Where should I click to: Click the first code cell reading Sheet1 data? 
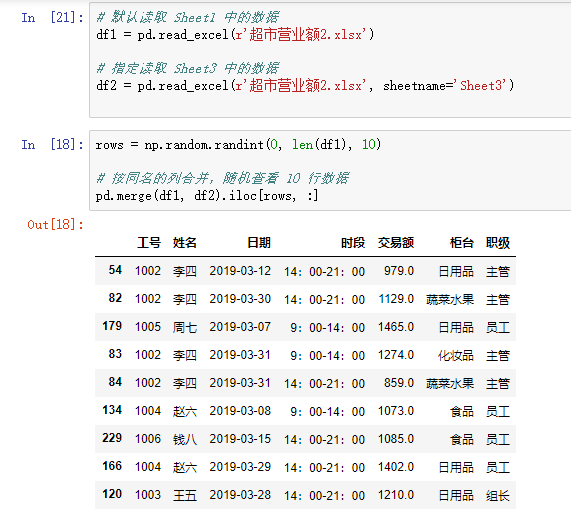[x=330, y=60]
